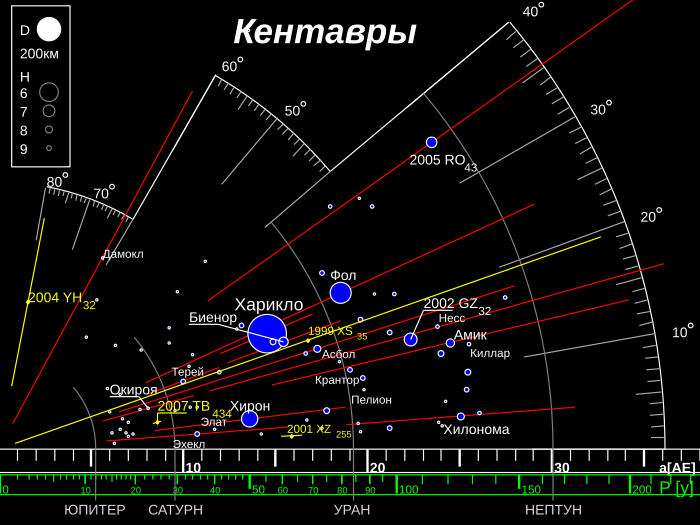Click the 20 mark on the a[AE] axis
Screen dimensions: 700x525
click(x=377, y=468)
